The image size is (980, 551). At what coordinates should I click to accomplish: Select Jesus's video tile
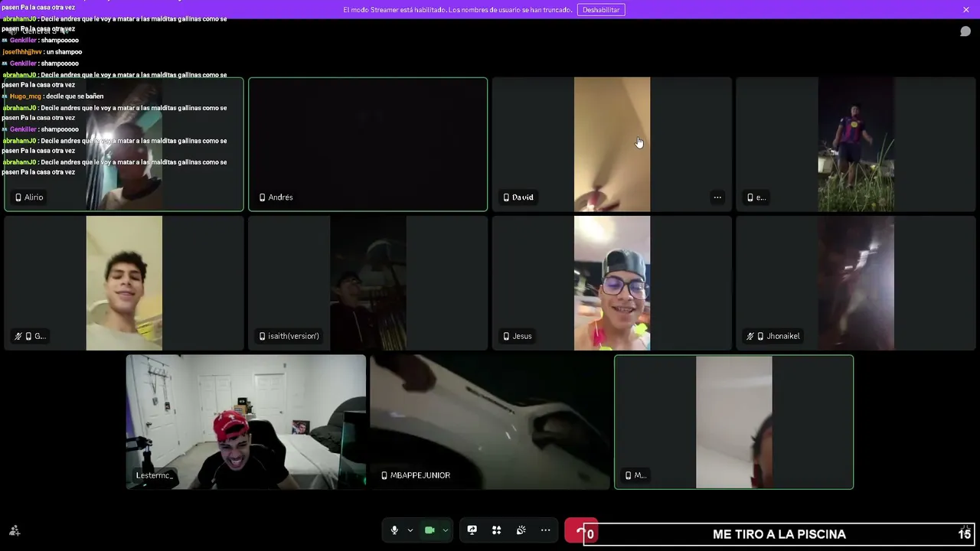click(x=612, y=283)
